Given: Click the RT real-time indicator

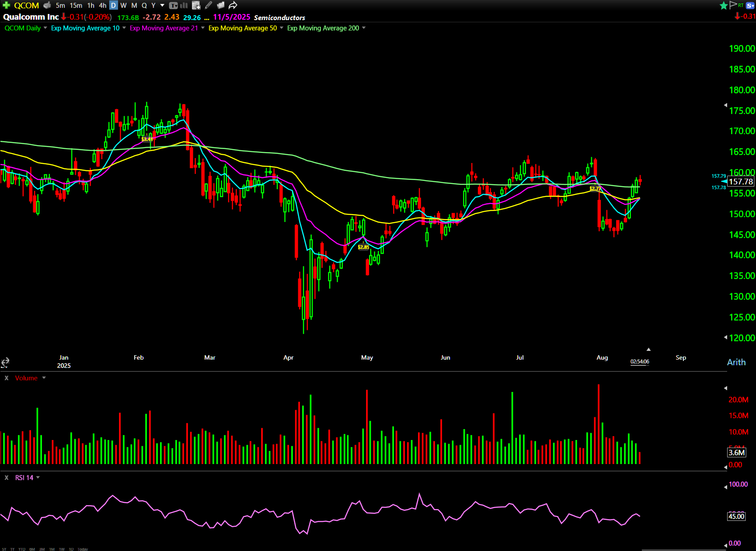Looking at the screenshot, I should pos(741,5).
